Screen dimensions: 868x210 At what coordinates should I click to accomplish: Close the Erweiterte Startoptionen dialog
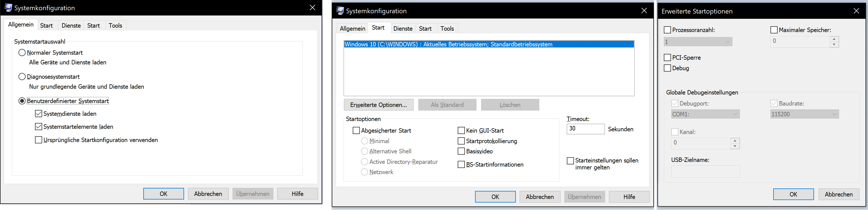click(856, 11)
